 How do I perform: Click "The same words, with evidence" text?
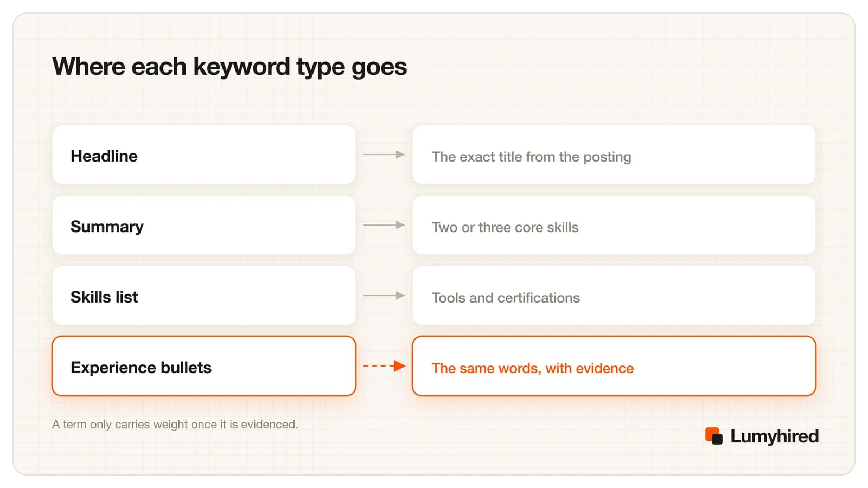coord(533,368)
